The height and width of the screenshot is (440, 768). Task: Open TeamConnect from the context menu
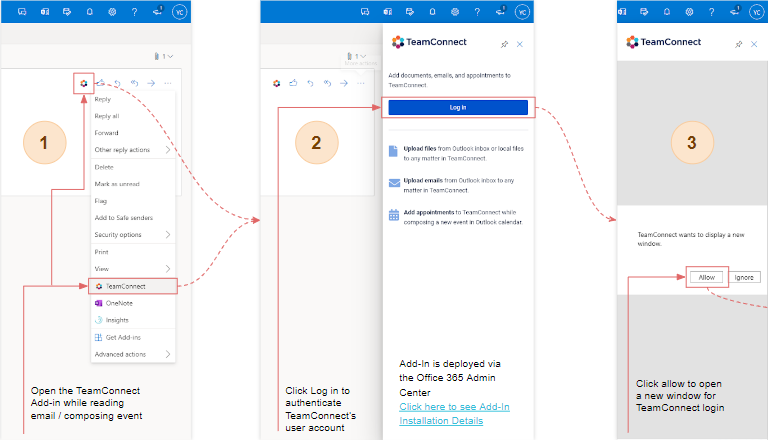[133, 286]
